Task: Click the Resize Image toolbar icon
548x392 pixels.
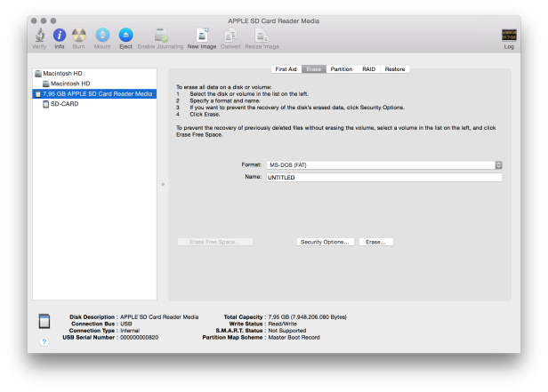Action: [x=262, y=36]
